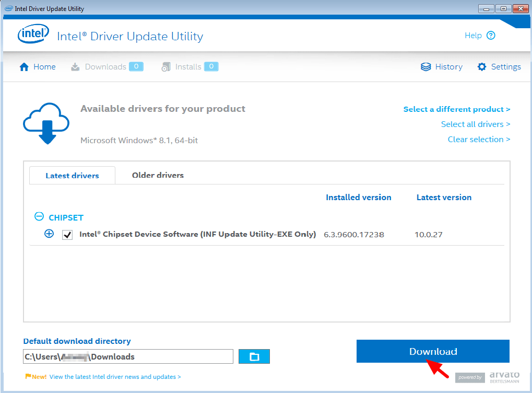This screenshot has height=393, width=532.
Task: Open Installs disk icon
Action: [x=166, y=67]
